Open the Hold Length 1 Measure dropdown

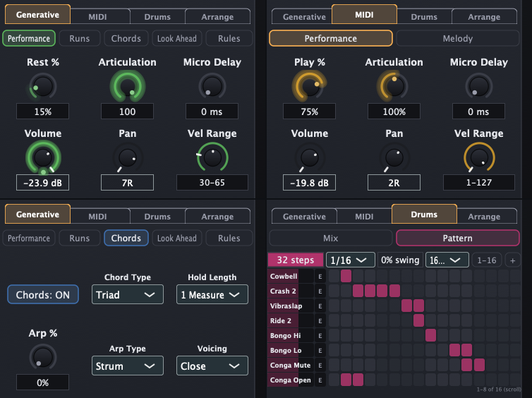pos(212,294)
